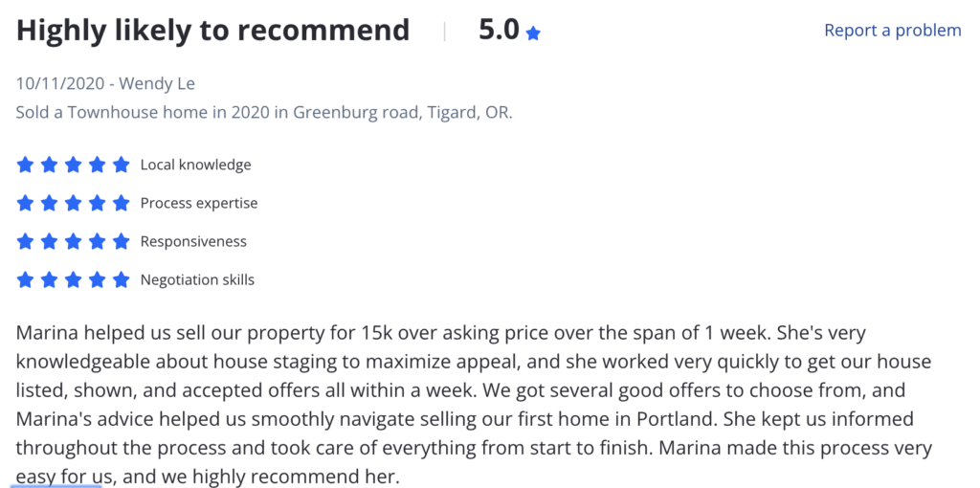Screen dimensions: 980x488
Task: Select the fifth star in Local knowledge row
Action: click(122, 165)
